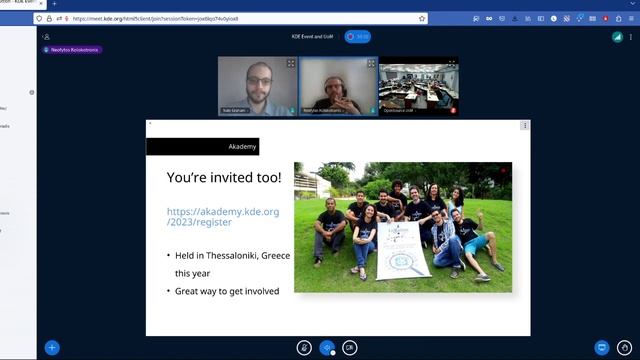
Task: Open the blue plus Actions button
Action: click(x=52, y=348)
